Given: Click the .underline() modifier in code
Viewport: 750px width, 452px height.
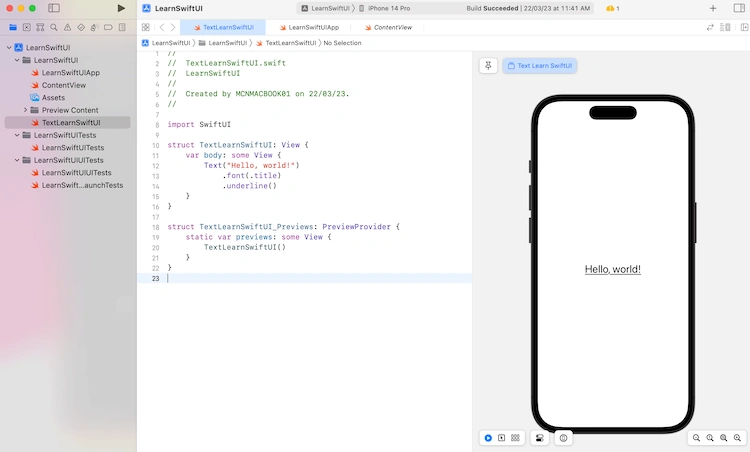Looking at the screenshot, I should [x=249, y=186].
